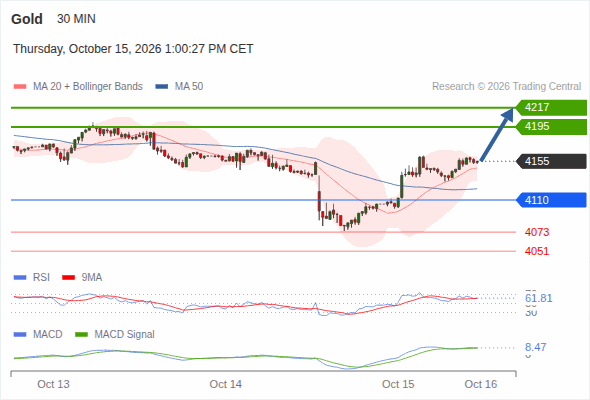Click the 9MA legend label
Viewport: 590px width, 400px height.
click(92, 278)
